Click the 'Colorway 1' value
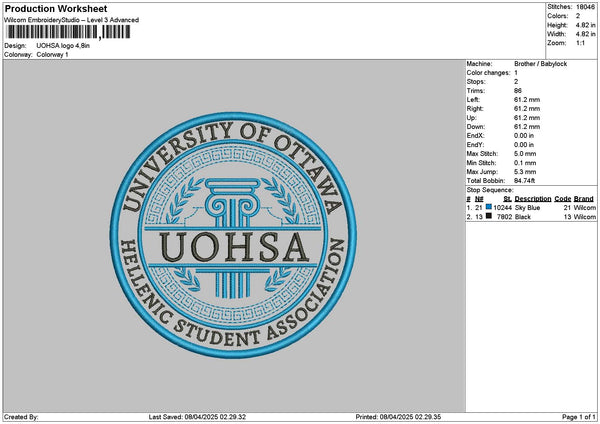The height and width of the screenshot is (424, 600). click(52, 55)
